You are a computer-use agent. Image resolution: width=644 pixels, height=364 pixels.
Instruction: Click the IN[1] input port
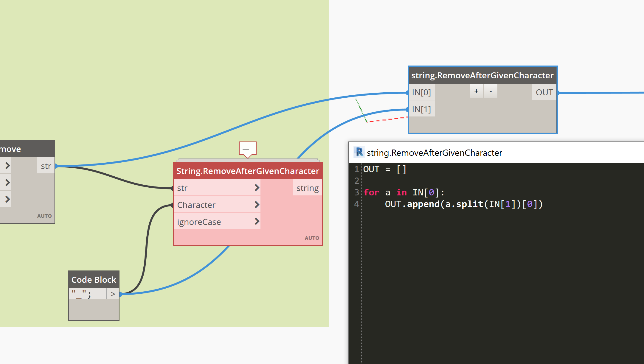(x=421, y=109)
